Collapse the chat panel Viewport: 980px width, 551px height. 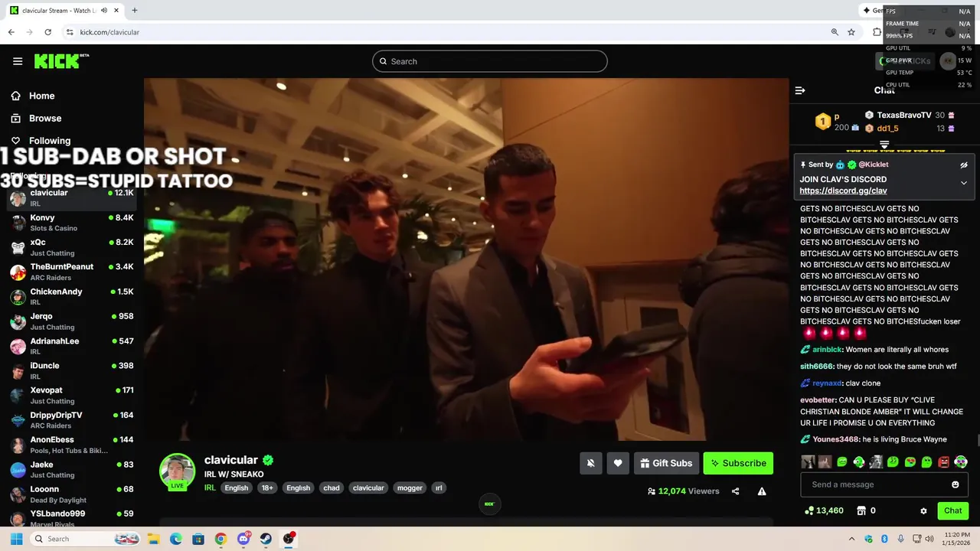click(x=800, y=90)
